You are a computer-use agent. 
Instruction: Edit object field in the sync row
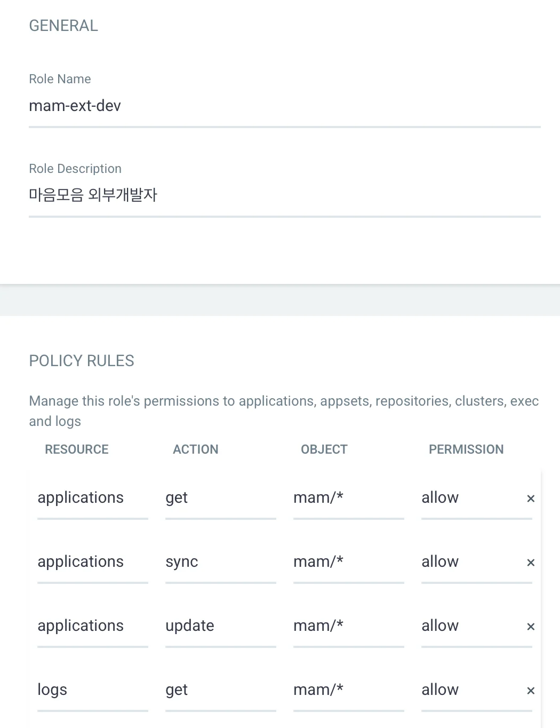(348, 561)
